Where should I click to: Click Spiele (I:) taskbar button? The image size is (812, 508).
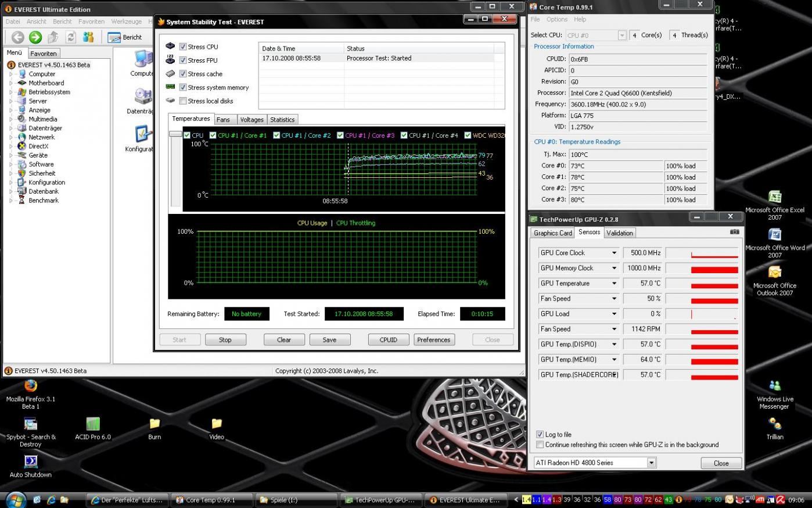[297, 500]
